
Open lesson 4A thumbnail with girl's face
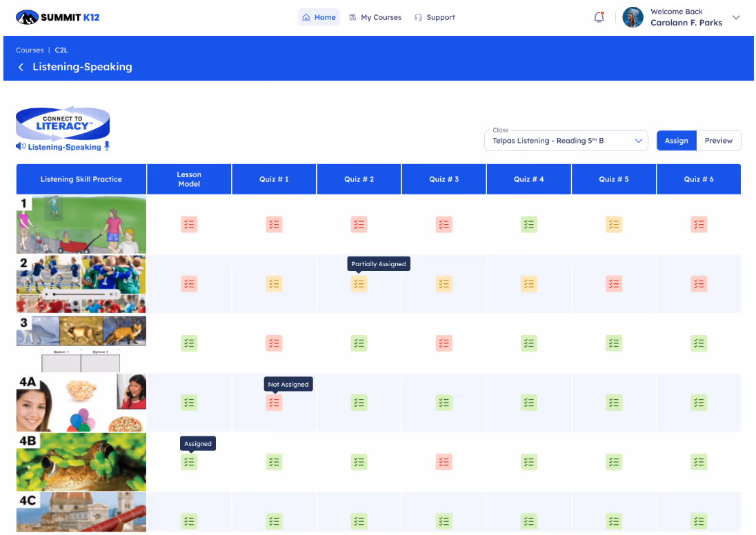(81, 403)
